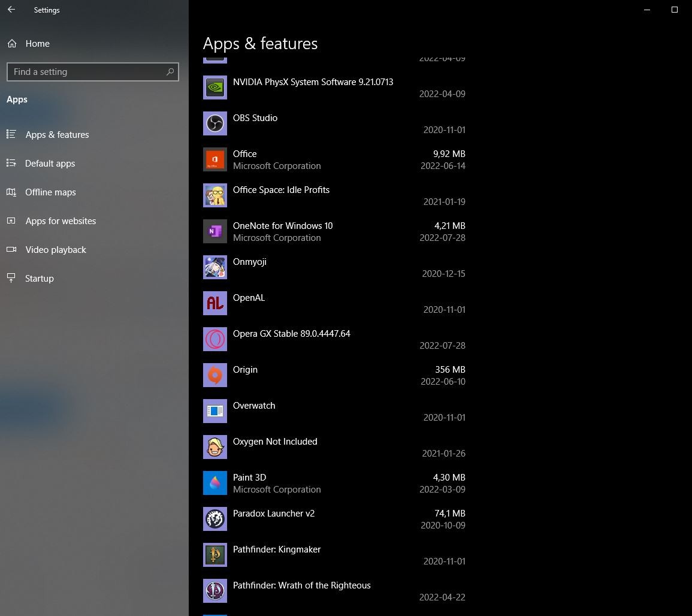Image resolution: width=692 pixels, height=616 pixels.
Task: Select the Onmyoji list entry
Action: click(250, 262)
